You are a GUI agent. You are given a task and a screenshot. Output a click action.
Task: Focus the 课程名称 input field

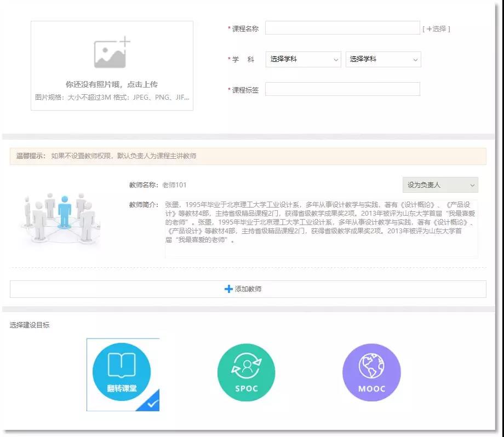[342, 28]
